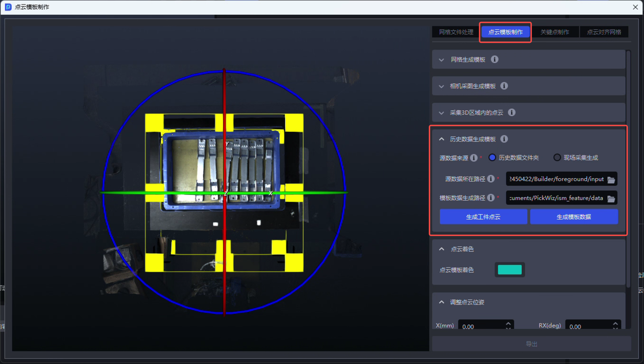644x364 pixels.
Task: Switch to the 关键点制作 tab
Action: coord(554,32)
